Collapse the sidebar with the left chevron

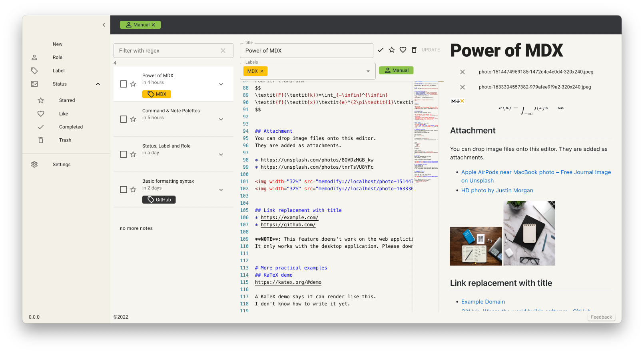104,25
